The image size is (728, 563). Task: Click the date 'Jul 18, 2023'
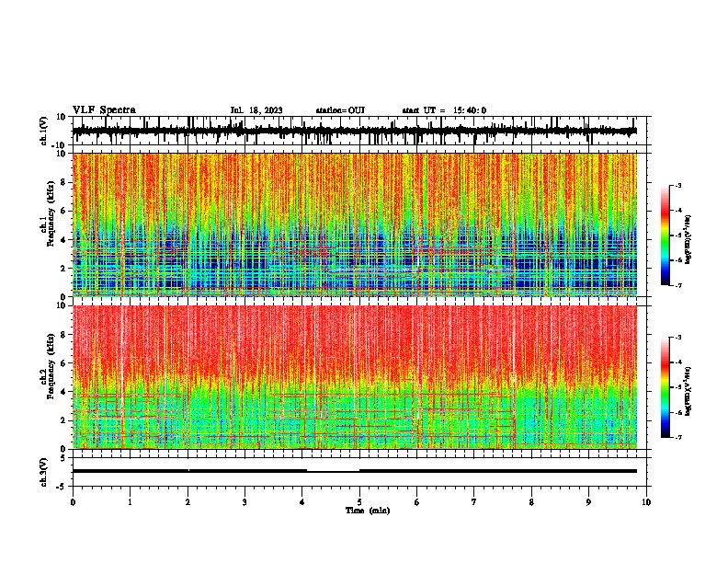point(256,110)
